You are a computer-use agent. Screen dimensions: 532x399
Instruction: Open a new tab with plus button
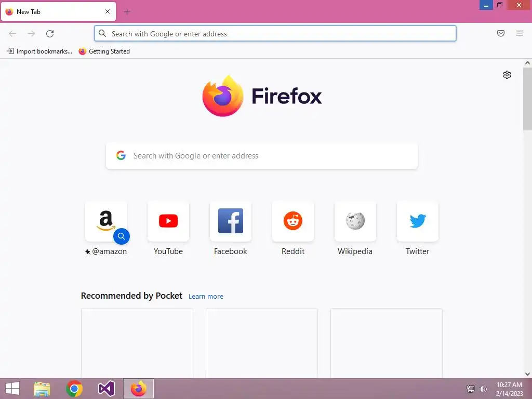coord(127,12)
